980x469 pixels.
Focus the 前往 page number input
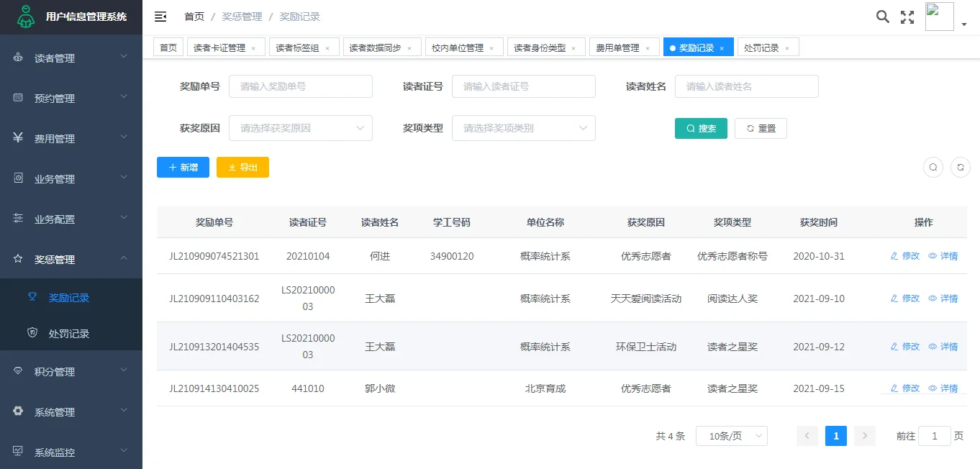[x=935, y=436]
